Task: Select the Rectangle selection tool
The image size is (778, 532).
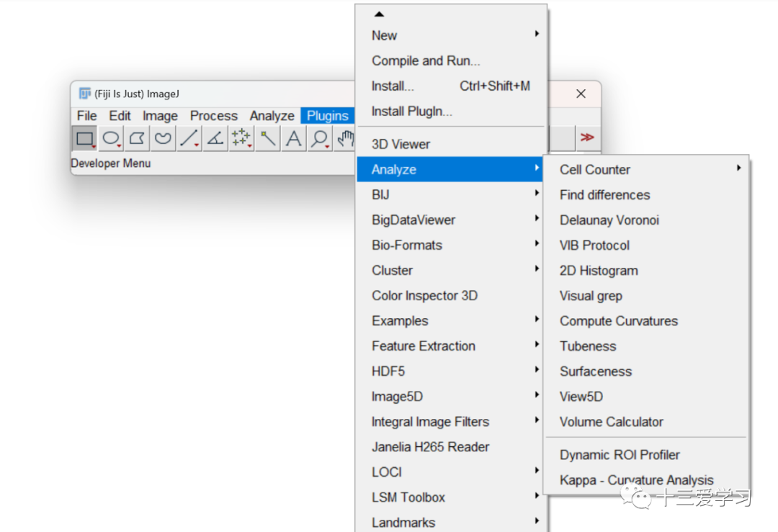Action: (84, 138)
